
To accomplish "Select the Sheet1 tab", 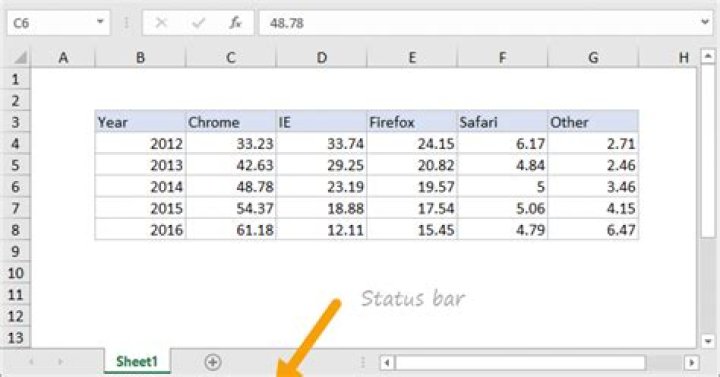I will (x=137, y=361).
